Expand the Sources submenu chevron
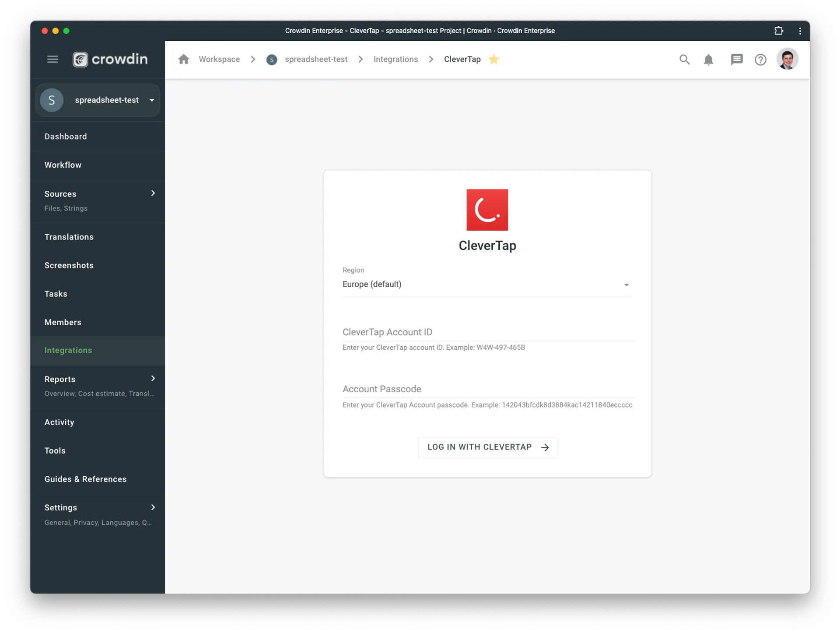This screenshot has height=633, width=840. pyautogui.click(x=153, y=193)
